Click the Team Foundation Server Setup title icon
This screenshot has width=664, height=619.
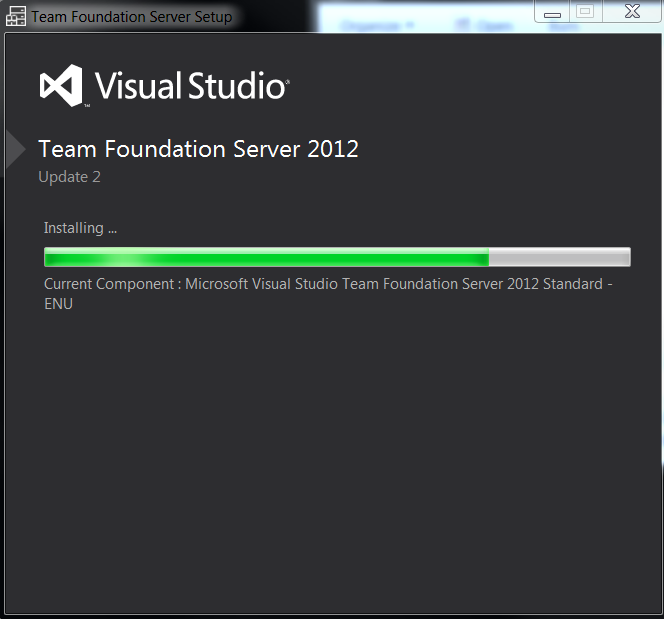click(16, 17)
